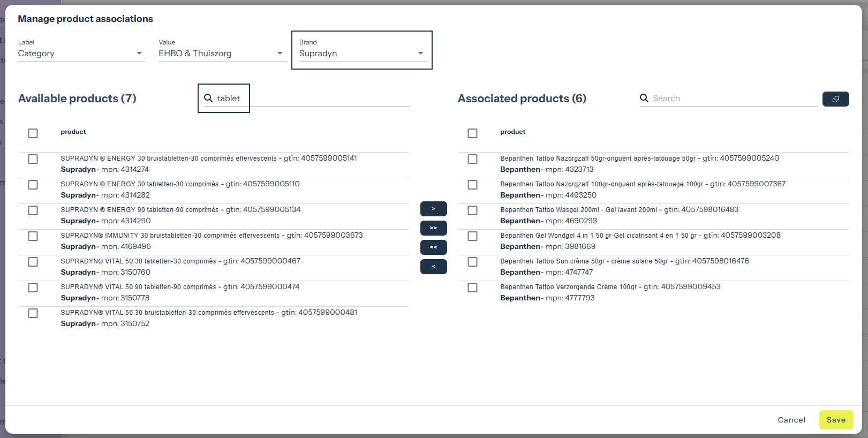Click the Available products search field containing tablet

(311, 99)
